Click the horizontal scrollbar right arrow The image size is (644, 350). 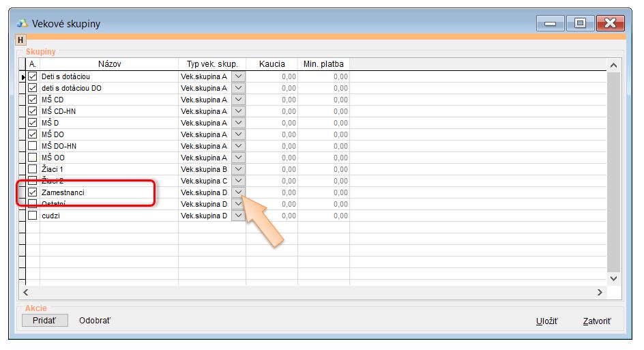(600, 291)
